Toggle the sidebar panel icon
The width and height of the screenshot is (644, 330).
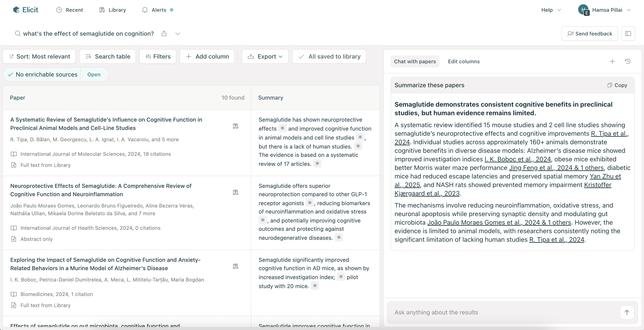click(628, 34)
